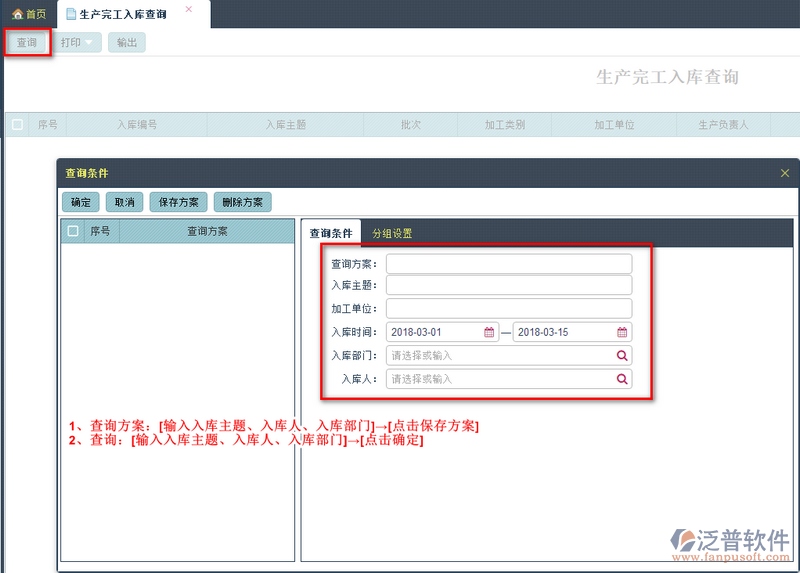Viewport: 800px width, 573px height.
Task: Click the 入库主题 column header
Action: (x=286, y=124)
